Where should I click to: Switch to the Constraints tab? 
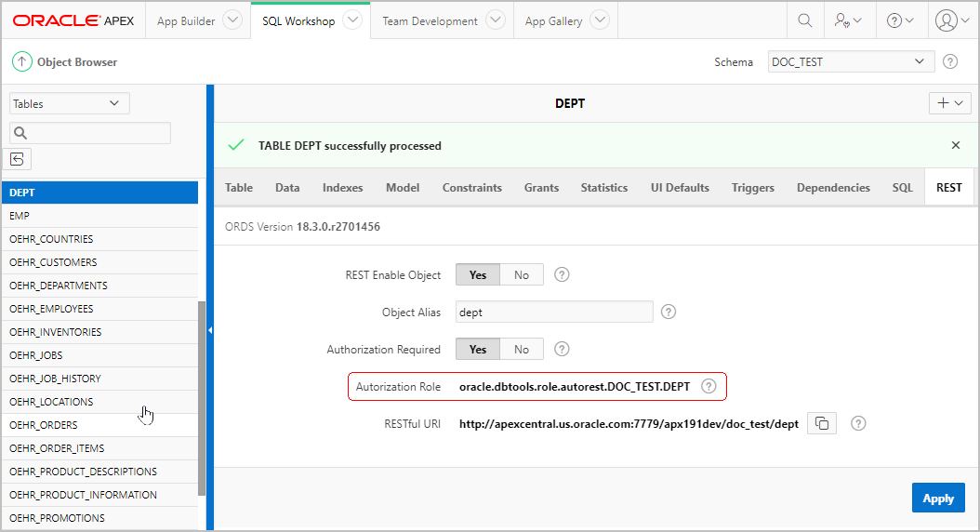(472, 188)
